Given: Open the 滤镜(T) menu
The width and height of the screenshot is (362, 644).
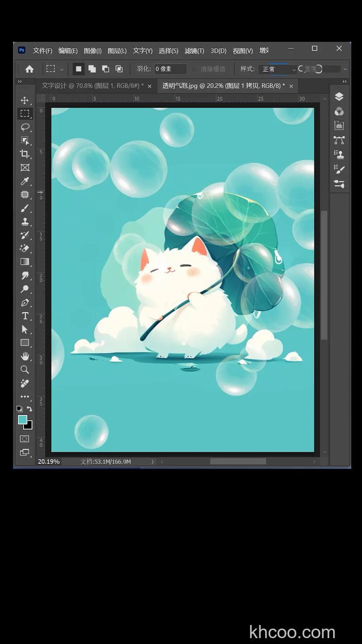Looking at the screenshot, I should (x=194, y=51).
